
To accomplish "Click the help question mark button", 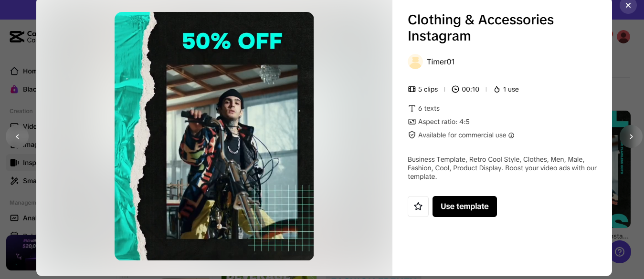I will 620,251.
